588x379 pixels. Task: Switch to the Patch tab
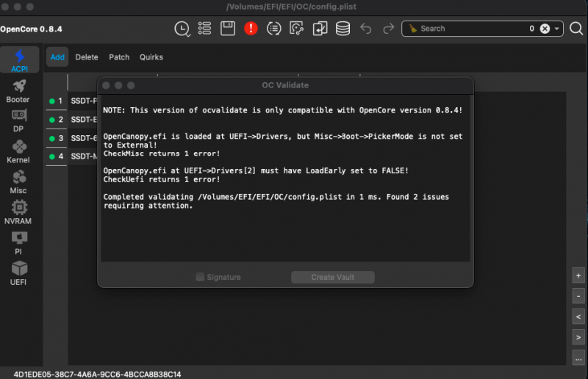pos(119,57)
